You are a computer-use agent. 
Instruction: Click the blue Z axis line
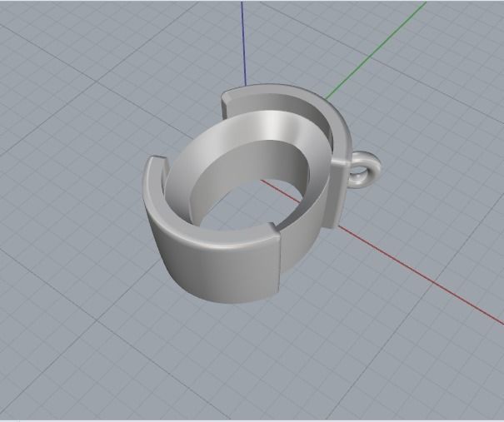pyautogui.click(x=243, y=43)
